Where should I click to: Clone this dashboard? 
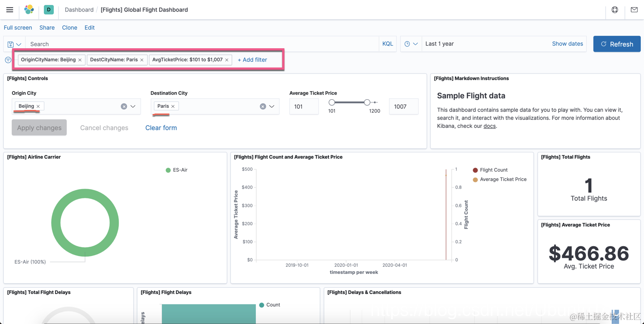point(69,28)
